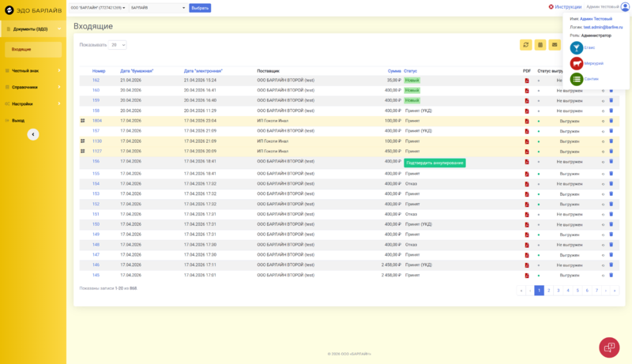The width and height of the screenshot is (632, 364).
Task: Click the test.admin@barlive.ru login link
Action: (603, 28)
